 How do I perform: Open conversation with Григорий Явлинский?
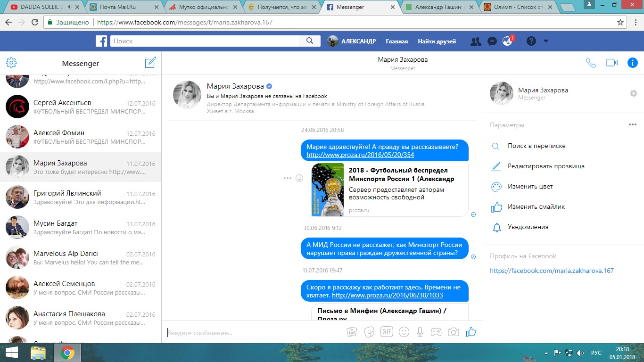[81, 197]
